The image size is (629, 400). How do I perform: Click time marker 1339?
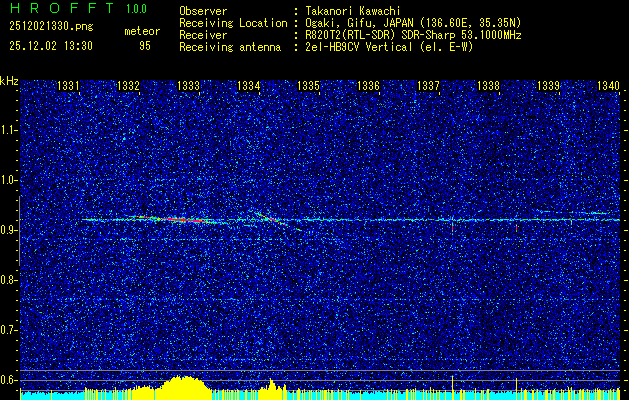point(548,86)
